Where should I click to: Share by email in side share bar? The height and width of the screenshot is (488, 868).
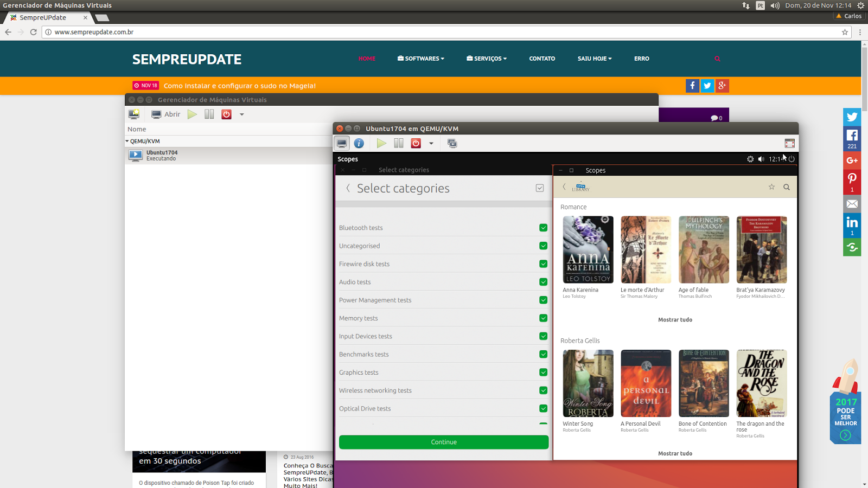(852, 204)
